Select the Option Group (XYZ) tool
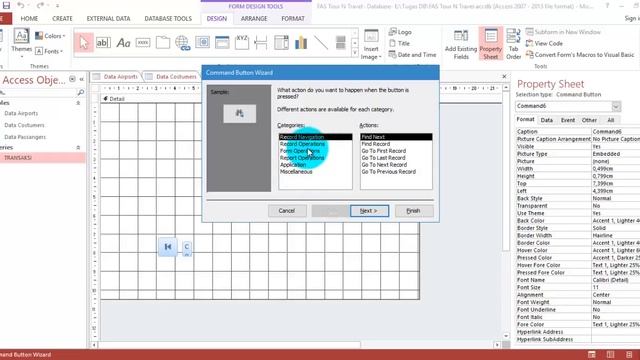Image resolution: width=640 pixels, height=360 pixels. [242, 42]
